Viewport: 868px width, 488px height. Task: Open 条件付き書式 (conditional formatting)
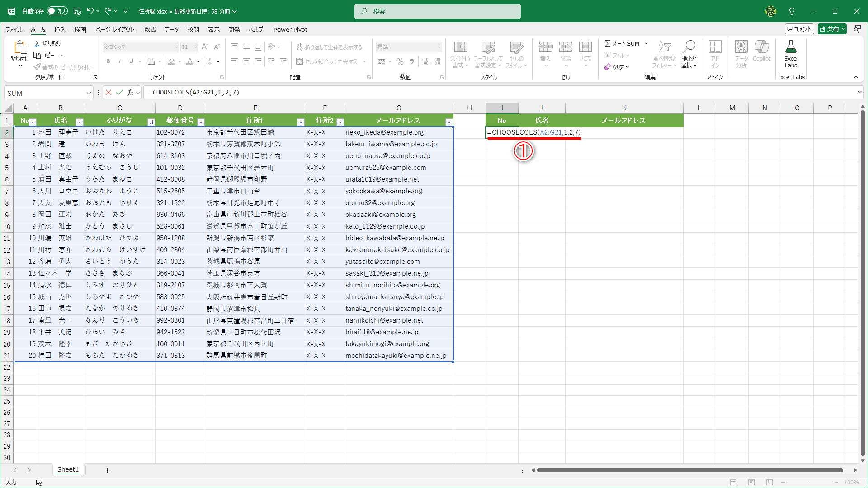click(460, 54)
